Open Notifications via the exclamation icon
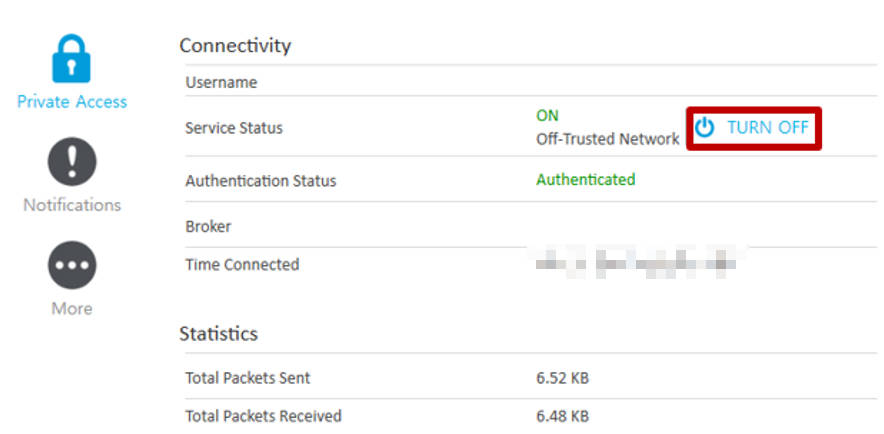This screenshot has height=434, width=884. (x=72, y=162)
